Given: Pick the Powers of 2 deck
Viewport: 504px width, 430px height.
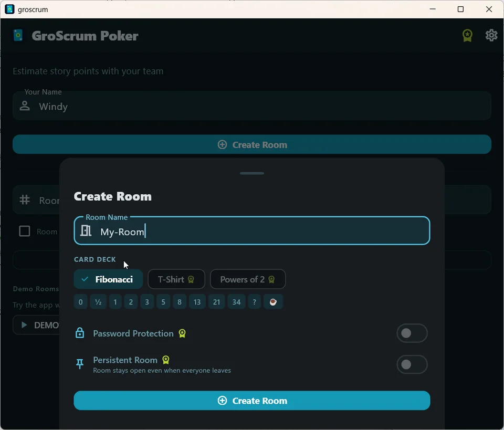Looking at the screenshot, I should (247, 279).
